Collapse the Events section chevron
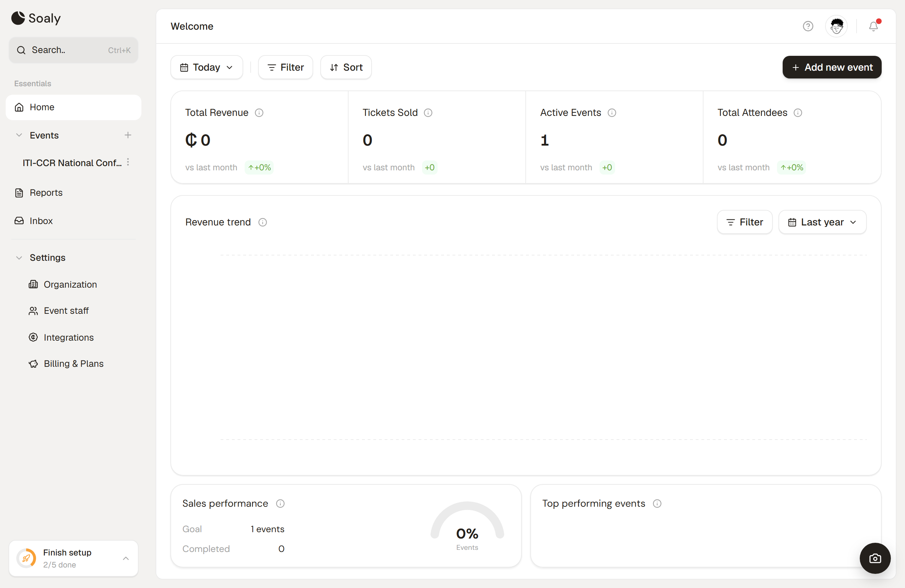Screen dimensions: 905x588 pyautogui.click(x=19, y=135)
